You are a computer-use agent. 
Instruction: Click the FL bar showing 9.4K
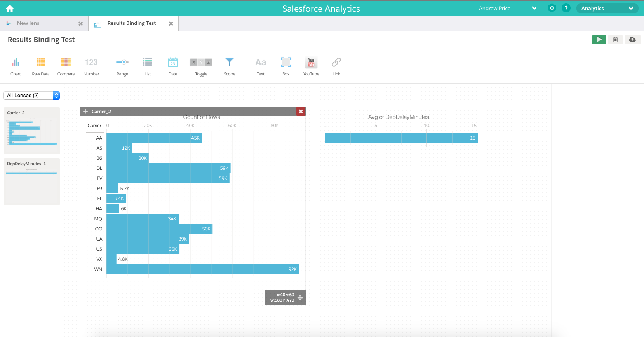(x=116, y=199)
